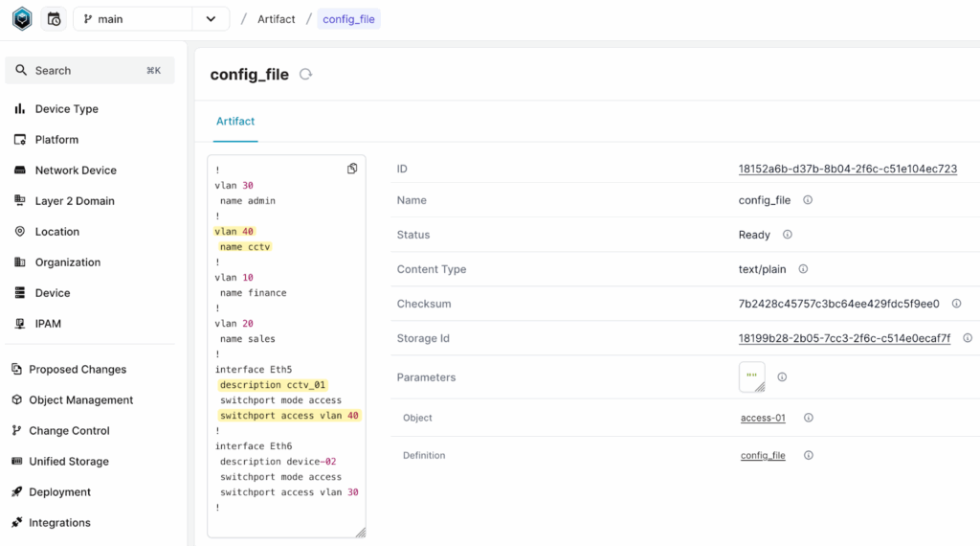Click the Location pin icon
980x546 pixels.
click(20, 232)
